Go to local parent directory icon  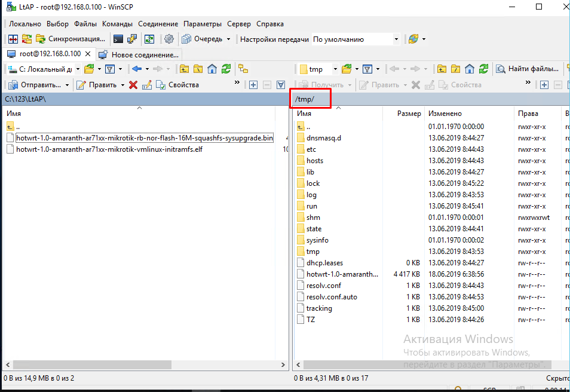pos(184,69)
